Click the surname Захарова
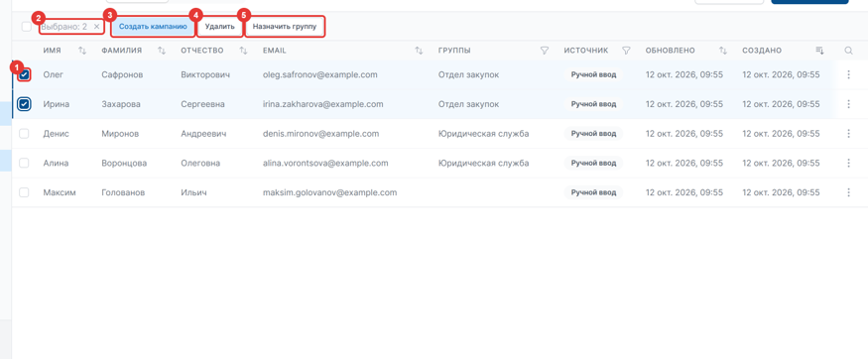 (x=121, y=104)
